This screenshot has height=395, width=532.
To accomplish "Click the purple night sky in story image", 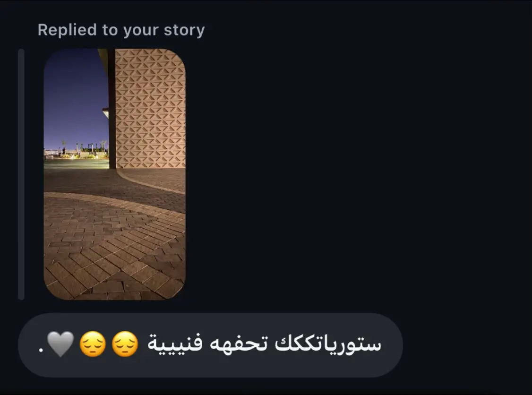I will click(x=75, y=98).
